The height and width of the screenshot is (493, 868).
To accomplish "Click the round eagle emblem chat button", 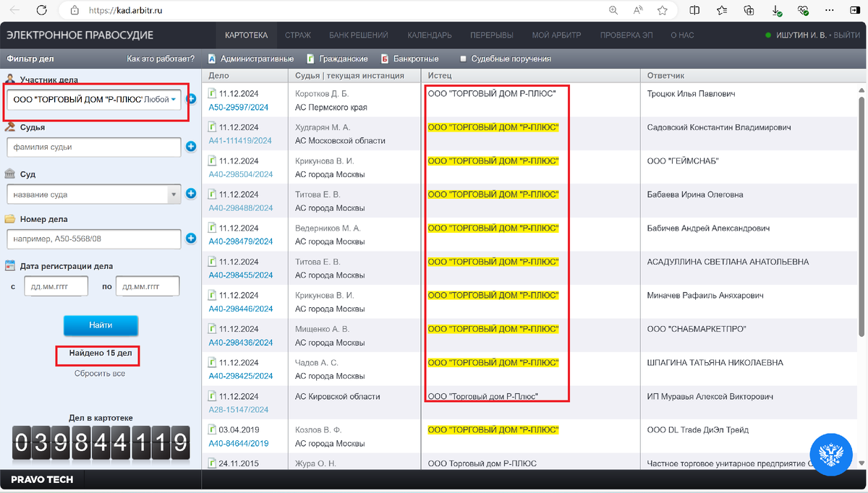I will click(x=831, y=455).
